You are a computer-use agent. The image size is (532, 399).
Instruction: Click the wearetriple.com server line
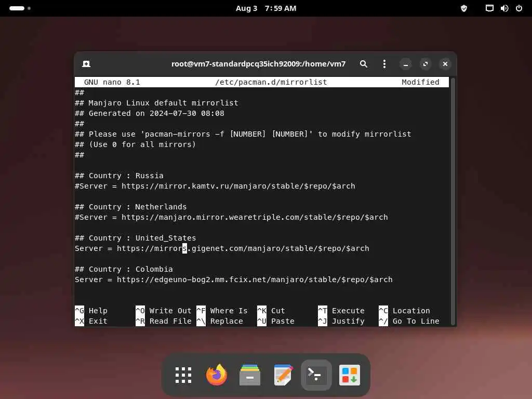point(231,217)
